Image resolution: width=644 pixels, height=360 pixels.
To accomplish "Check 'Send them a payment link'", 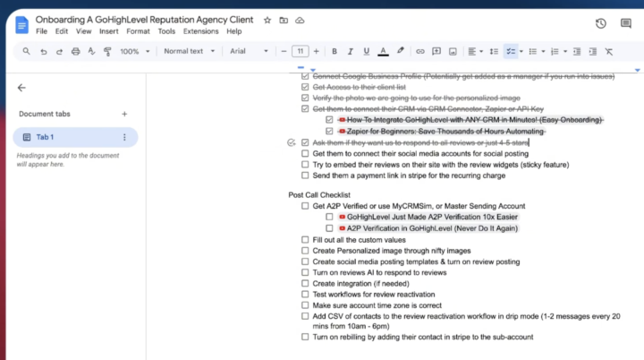I will tap(305, 176).
